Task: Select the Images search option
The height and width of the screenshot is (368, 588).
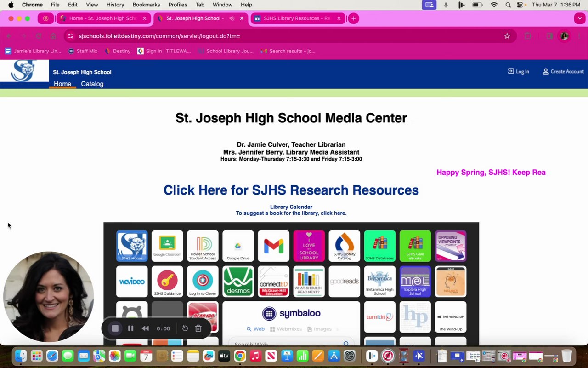Action: coord(319,329)
